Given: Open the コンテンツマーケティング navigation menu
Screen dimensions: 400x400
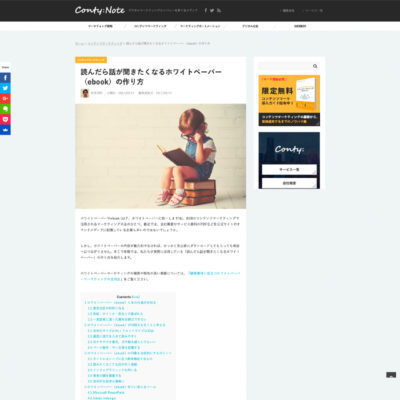Looking at the screenshot, I should coord(150,26).
